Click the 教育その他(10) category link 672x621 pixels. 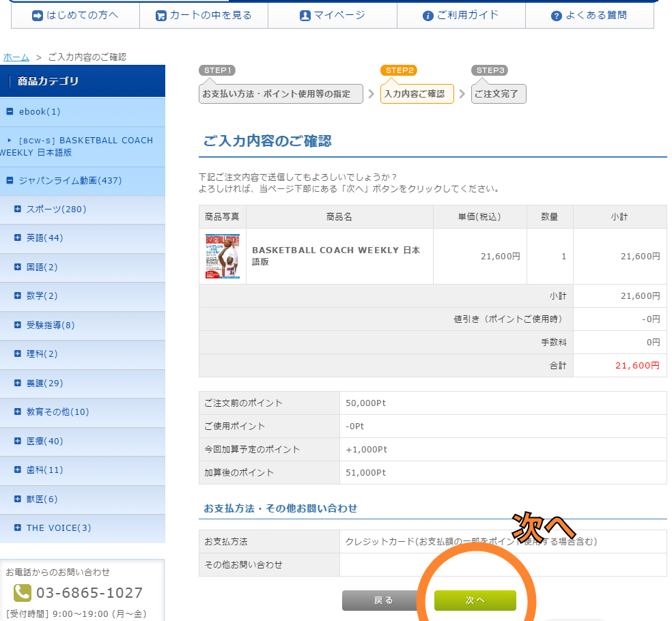point(58,411)
